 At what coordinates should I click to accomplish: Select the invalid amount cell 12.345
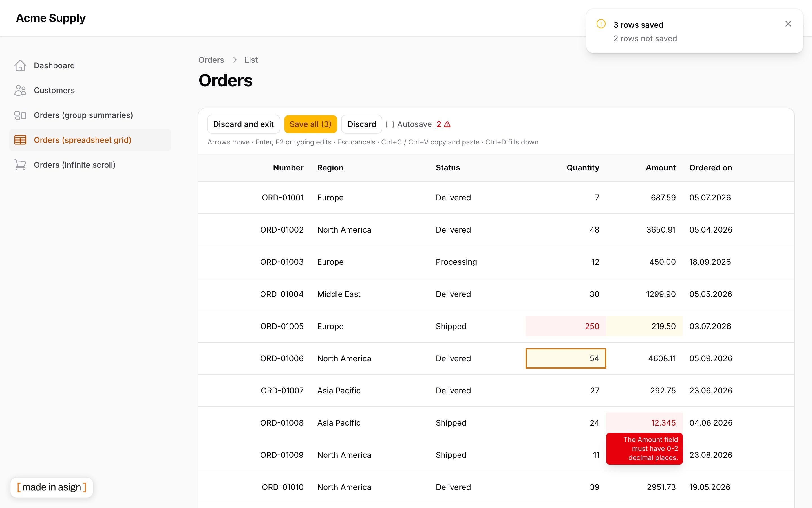tap(644, 423)
